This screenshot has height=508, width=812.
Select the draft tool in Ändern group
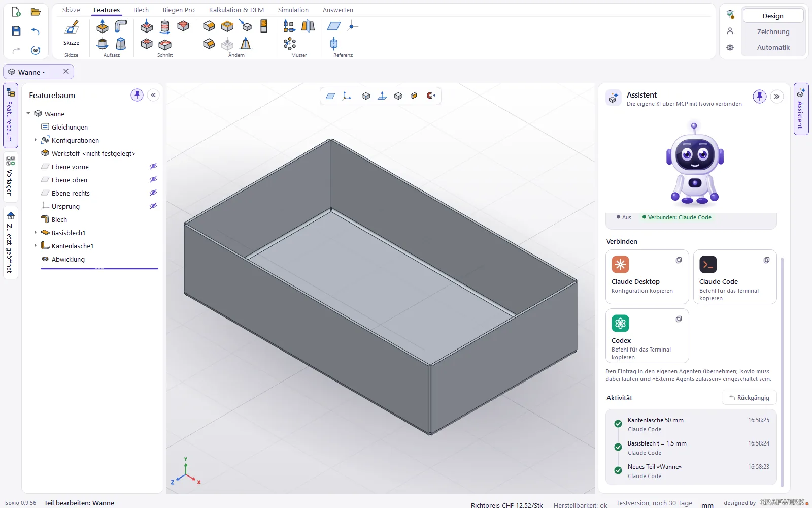pyautogui.click(x=246, y=44)
